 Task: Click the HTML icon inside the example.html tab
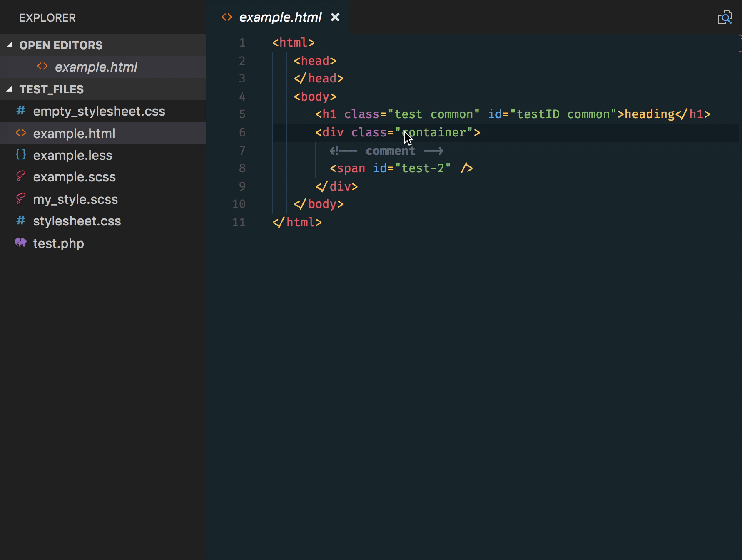click(226, 17)
